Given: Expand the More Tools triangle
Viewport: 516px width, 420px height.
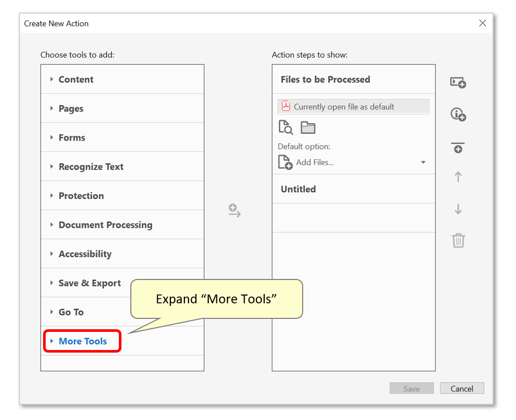Looking at the screenshot, I should [52, 341].
